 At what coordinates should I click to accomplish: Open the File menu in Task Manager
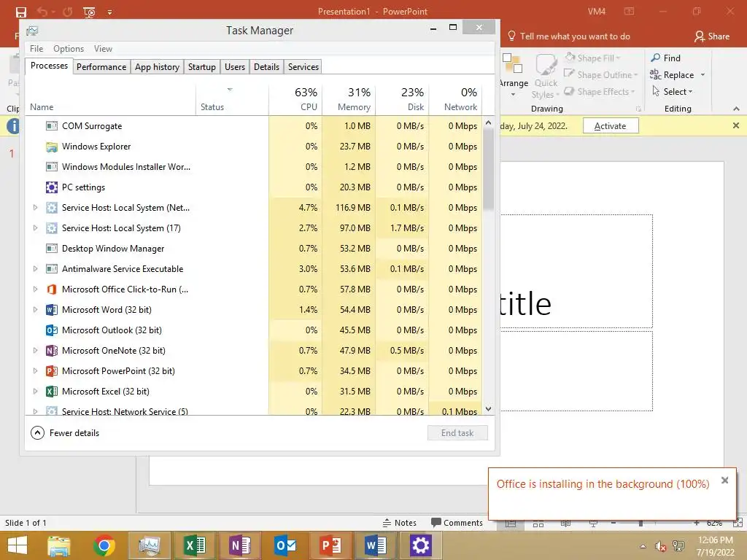pos(36,49)
